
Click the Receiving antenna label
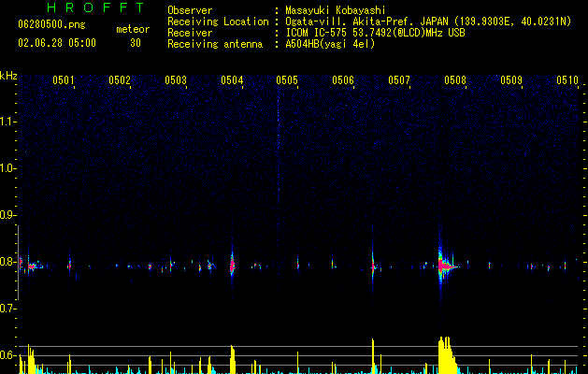[215, 44]
